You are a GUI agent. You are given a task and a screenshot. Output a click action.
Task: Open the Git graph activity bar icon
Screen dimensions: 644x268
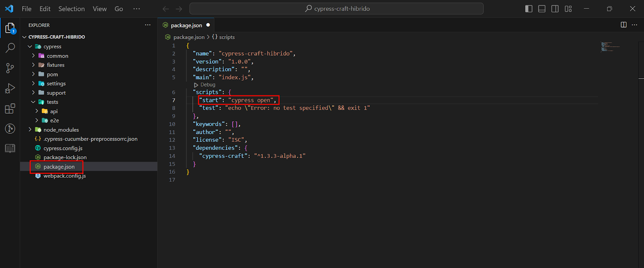click(x=10, y=129)
